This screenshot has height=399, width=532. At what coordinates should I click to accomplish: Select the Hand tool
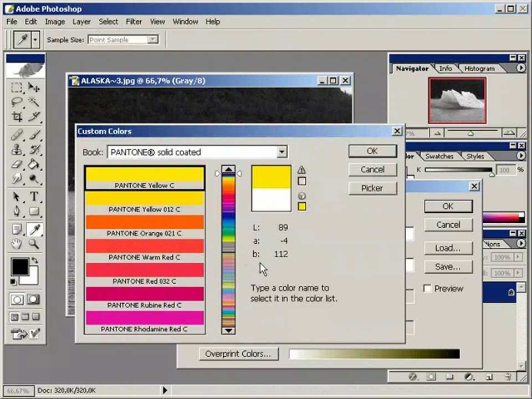pyautogui.click(x=16, y=244)
